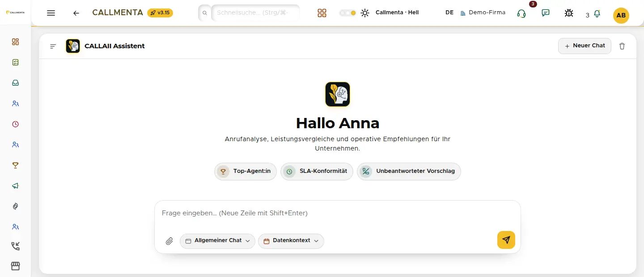Choose the Unbeantworteter Vorschlag suggestion

[x=409, y=172]
